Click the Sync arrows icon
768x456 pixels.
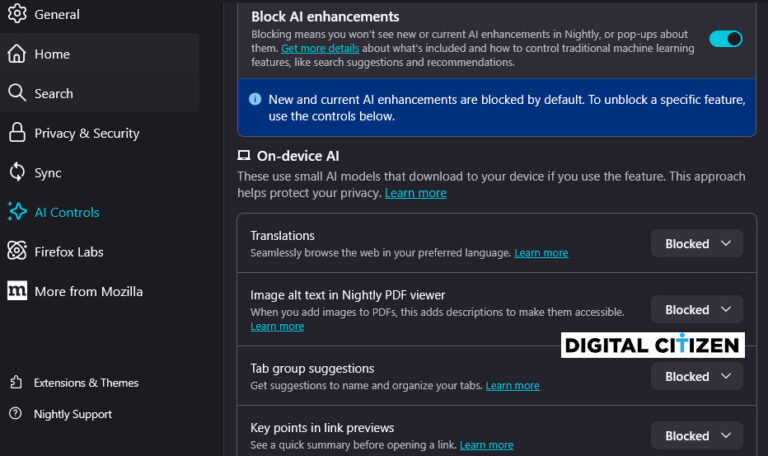coord(17,172)
